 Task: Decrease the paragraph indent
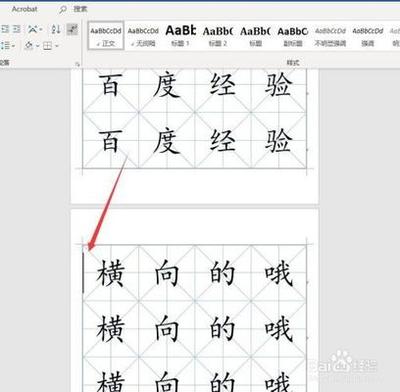coord(5,29)
